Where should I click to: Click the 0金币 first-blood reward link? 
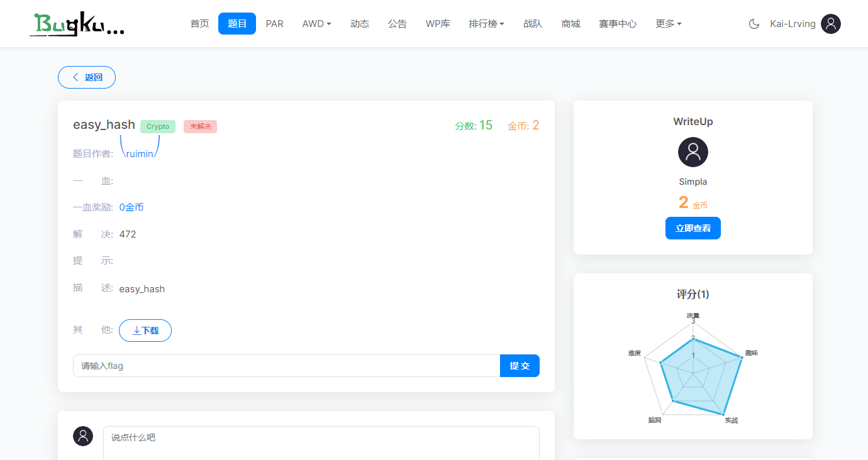point(131,207)
